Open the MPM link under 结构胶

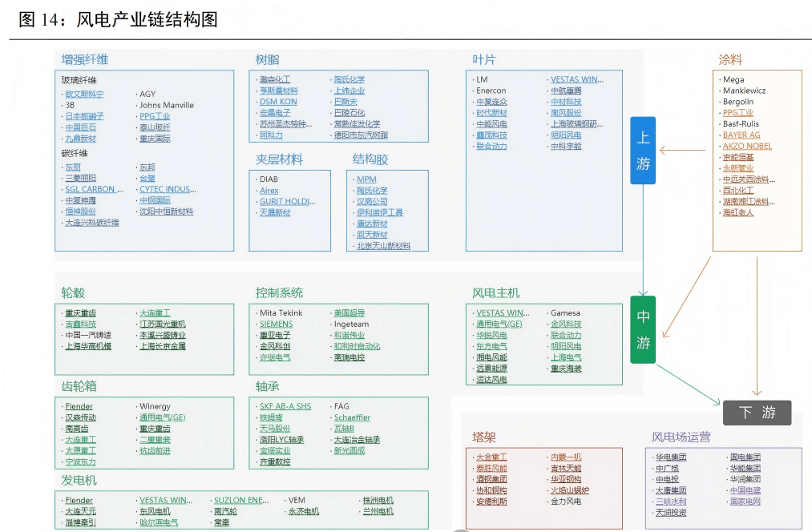pyautogui.click(x=366, y=179)
